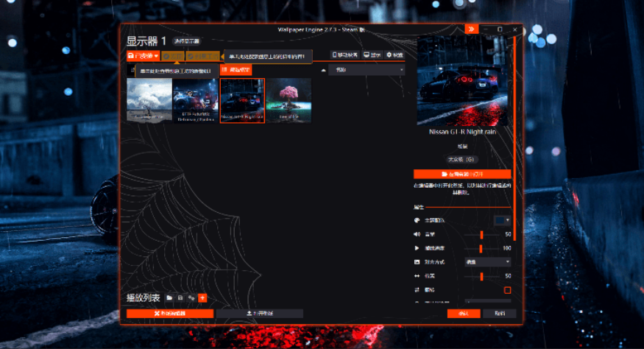This screenshot has height=349, width=644.
Task: Click the large Nissan GT-R preview image
Action: [x=462, y=80]
